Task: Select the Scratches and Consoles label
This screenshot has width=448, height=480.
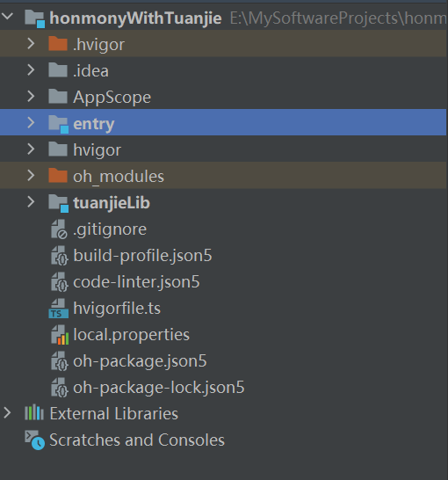Action: coord(137,440)
